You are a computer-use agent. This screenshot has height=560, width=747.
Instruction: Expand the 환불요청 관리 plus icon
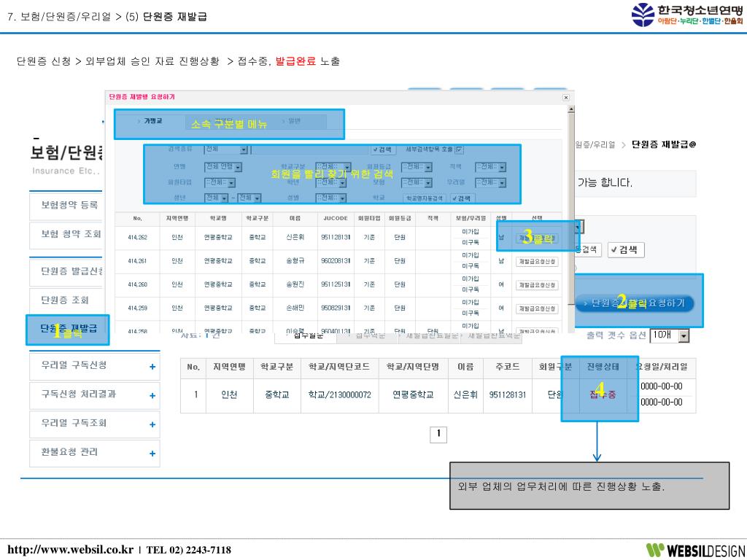coord(152,454)
